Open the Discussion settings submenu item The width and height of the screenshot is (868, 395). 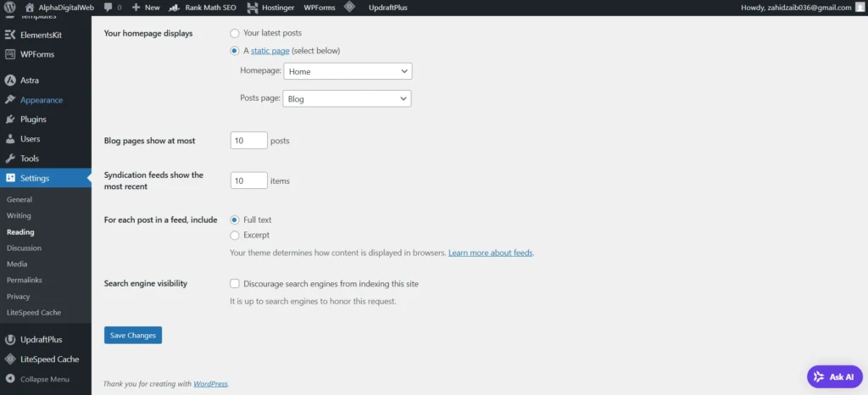coord(24,248)
